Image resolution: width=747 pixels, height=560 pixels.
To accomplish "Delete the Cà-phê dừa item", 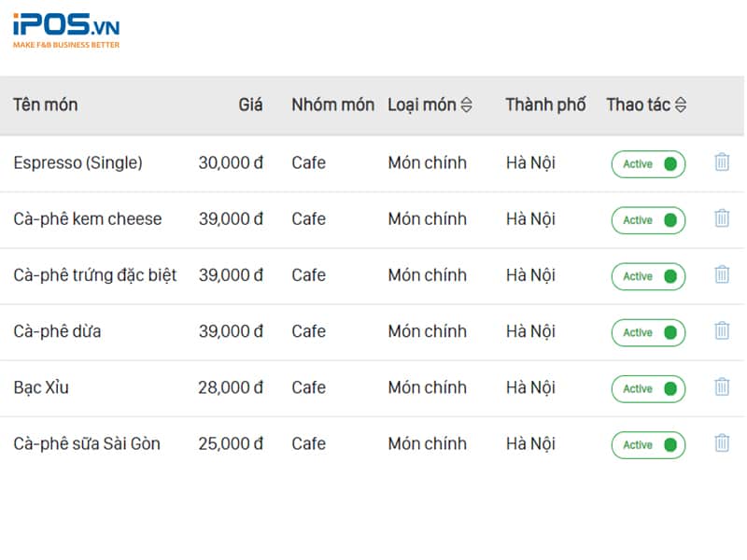I will click(720, 331).
